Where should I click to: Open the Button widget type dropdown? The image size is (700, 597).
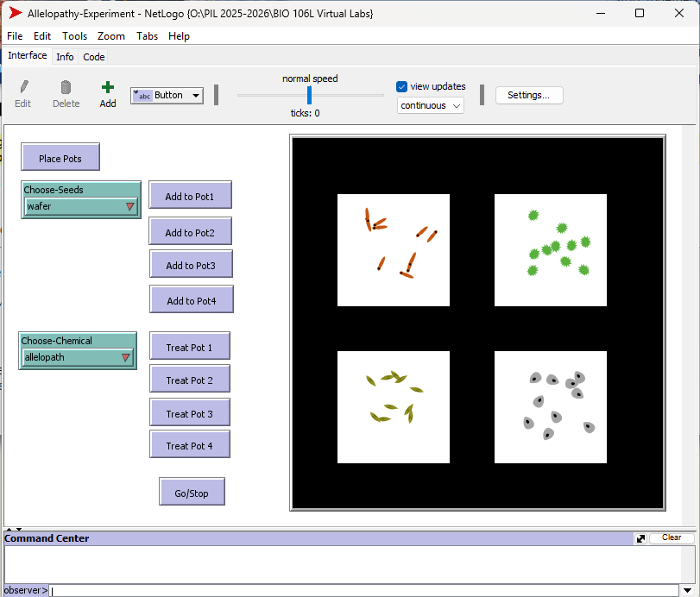[x=193, y=96]
